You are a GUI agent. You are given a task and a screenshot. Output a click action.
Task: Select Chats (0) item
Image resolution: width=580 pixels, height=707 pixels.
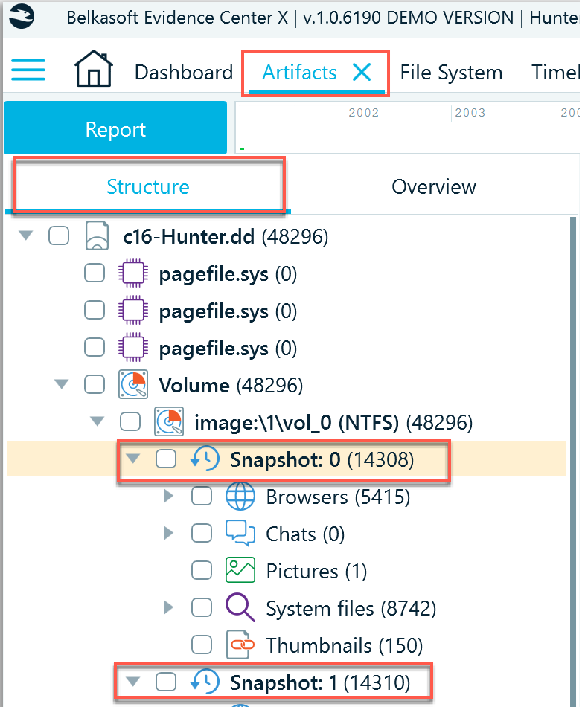coord(305,534)
